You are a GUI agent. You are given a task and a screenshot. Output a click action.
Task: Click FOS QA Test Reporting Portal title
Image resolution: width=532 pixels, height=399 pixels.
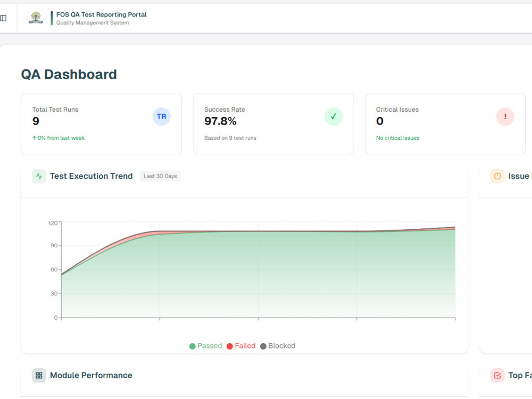point(102,14)
